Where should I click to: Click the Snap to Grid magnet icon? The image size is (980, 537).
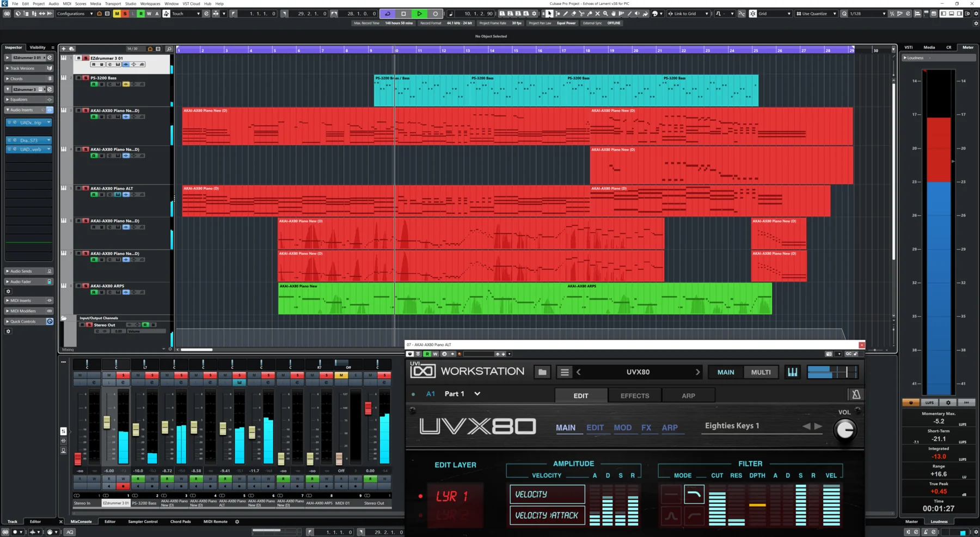752,14
